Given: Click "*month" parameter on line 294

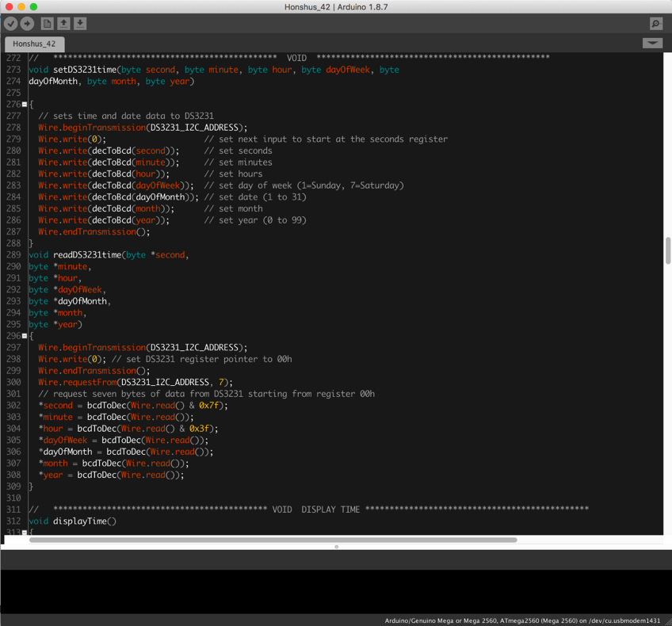Looking at the screenshot, I should [x=67, y=313].
